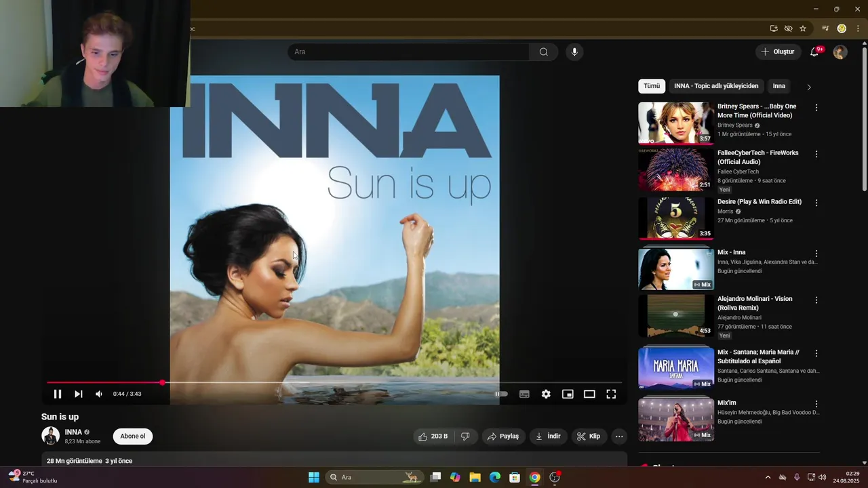Open the Windows Start menu
868x488 pixels.
tap(314, 477)
